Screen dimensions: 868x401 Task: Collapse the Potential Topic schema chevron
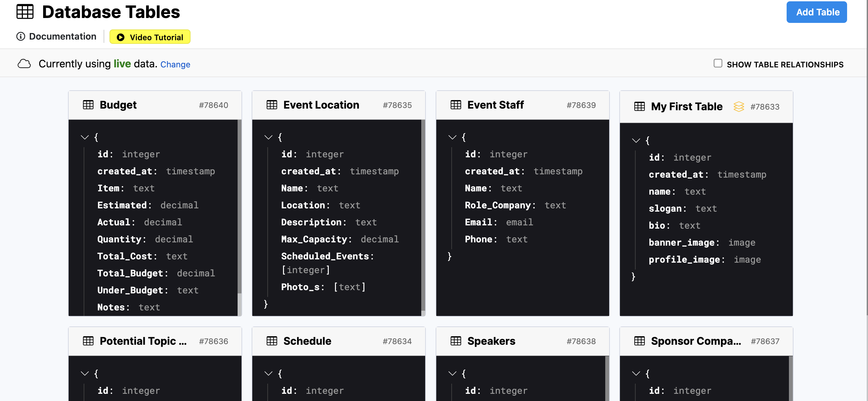click(x=85, y=373)
